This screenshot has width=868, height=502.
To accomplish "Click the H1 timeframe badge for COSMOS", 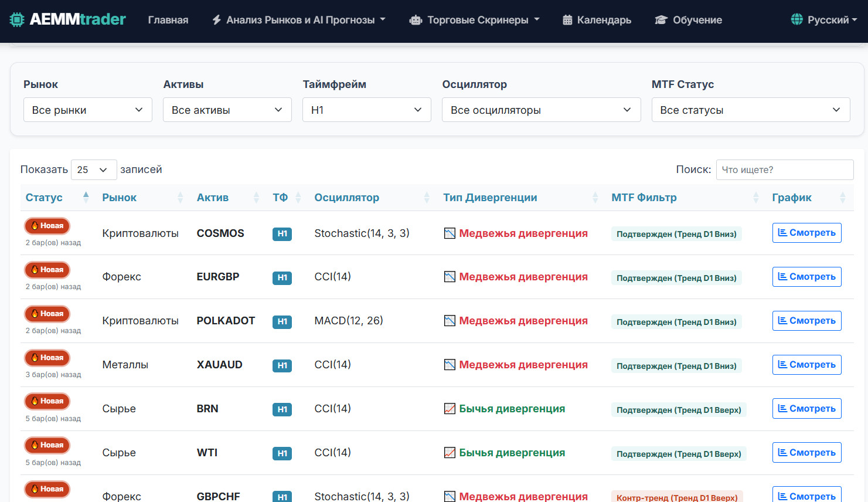I will coord(282,234).
